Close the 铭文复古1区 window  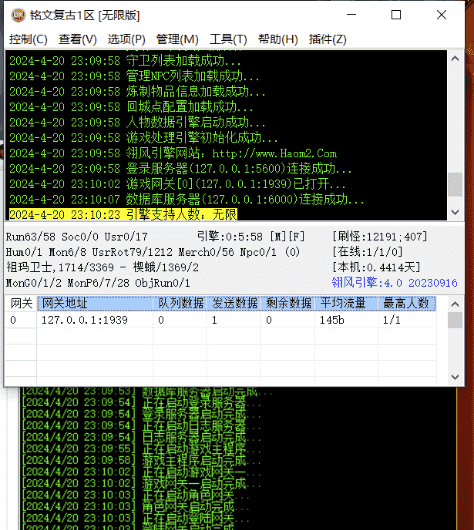(x=441, y=15)
